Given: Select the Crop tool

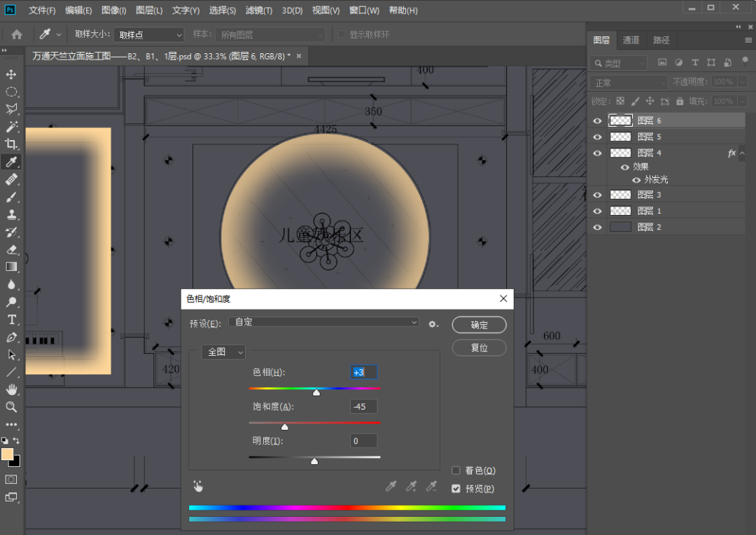Looking at the screenshot, I should [x=11, y=144].
